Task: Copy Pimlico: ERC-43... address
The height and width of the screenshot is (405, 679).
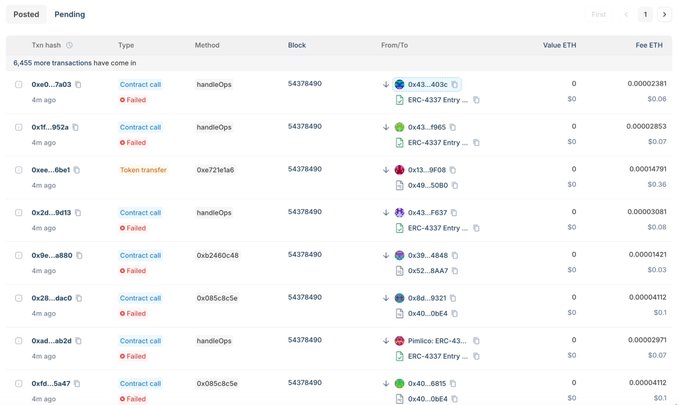Action: (476, 341)
